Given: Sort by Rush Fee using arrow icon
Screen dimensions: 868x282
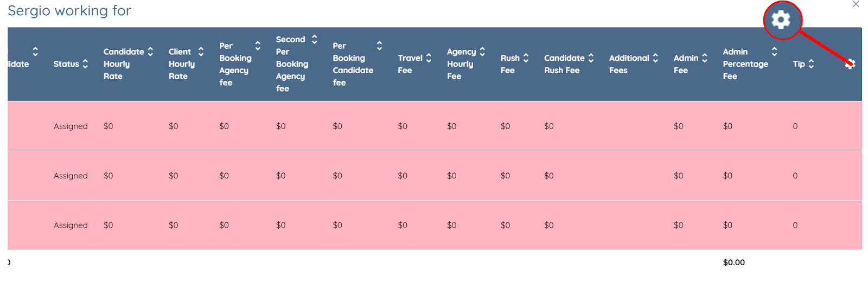Looking at the screenshot, I should (x=526, y=58).
